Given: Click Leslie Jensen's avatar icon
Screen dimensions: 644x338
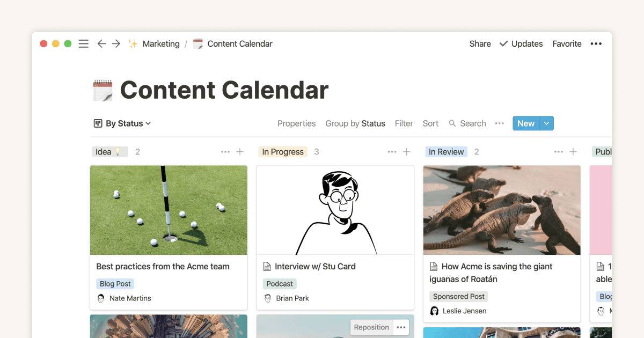Looking at the screenshot, I should 435,311.
